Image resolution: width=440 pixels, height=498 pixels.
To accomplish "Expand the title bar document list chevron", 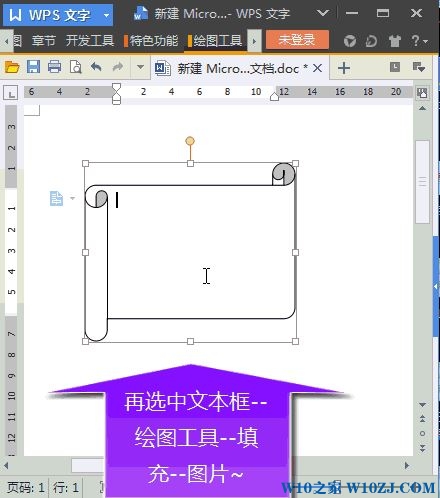I will click(x=323, y=13).
